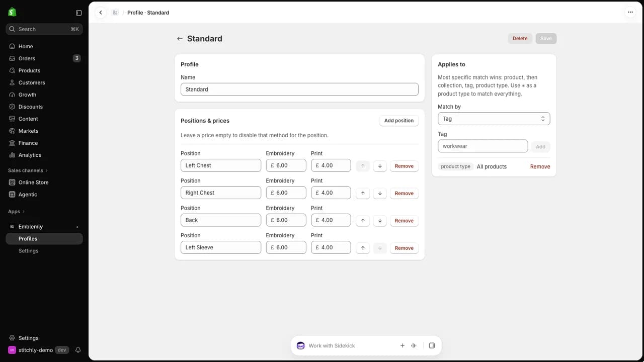Click the Finance sidebar icon
This screenshot has width=644, height=362.
13,143
